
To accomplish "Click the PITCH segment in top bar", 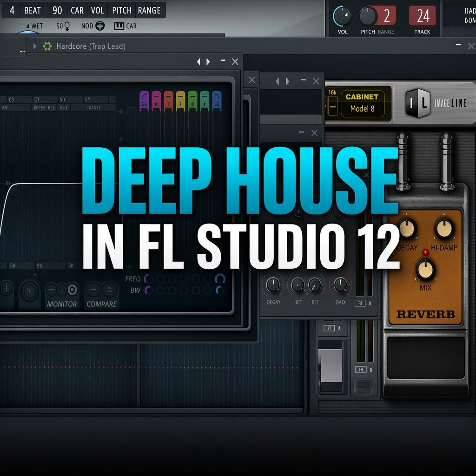I will click(x=122, y=10).
